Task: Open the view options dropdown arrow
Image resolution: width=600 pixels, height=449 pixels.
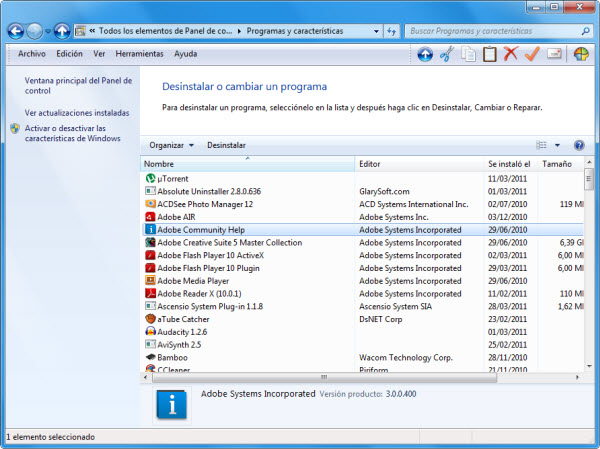Action: tap(558, 145)
